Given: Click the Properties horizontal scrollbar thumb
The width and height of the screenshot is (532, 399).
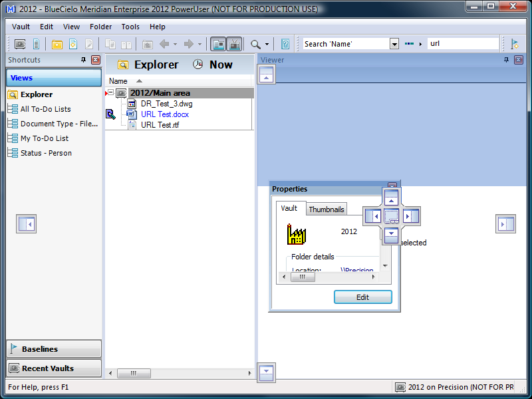Looking at the screenshot, I should pyautogui.click(x=303, y=277).
